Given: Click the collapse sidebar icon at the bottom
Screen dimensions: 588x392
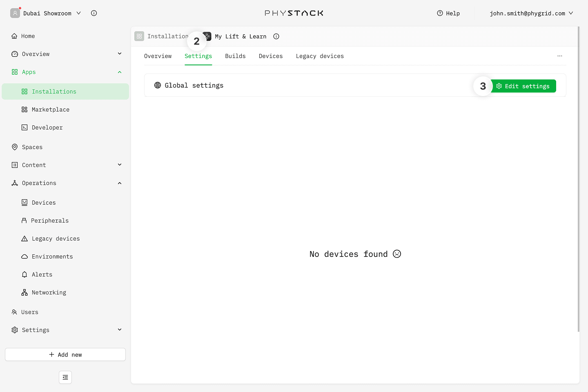Looking at the screenshot, I should [65, 377].
